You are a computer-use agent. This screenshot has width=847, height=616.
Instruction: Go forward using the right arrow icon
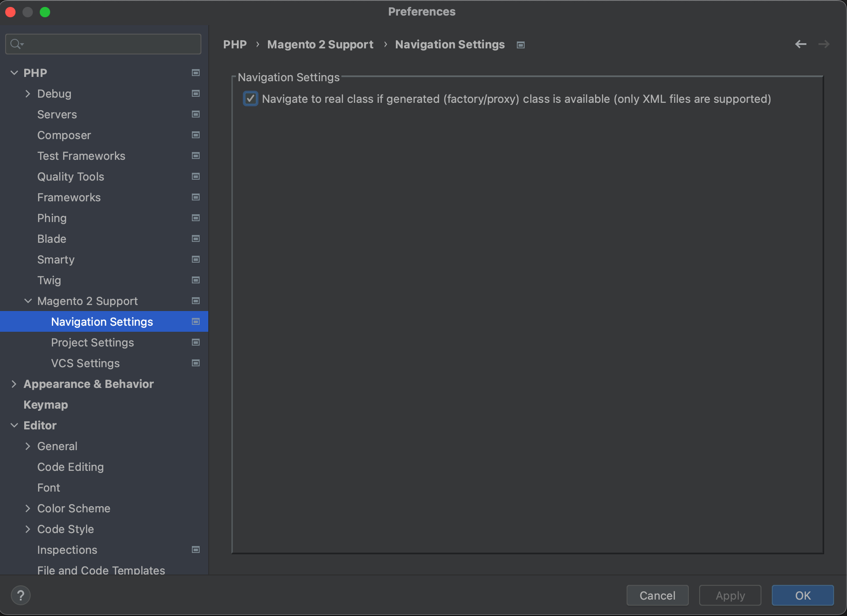824,44
